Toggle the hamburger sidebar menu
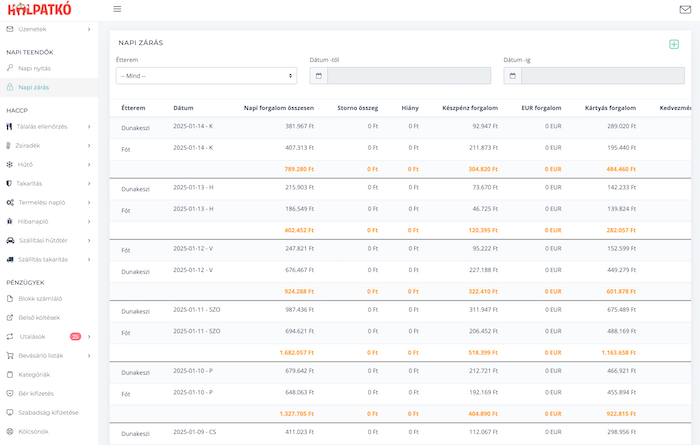Screen dimensions: 700x445 [x=118, y=9]
